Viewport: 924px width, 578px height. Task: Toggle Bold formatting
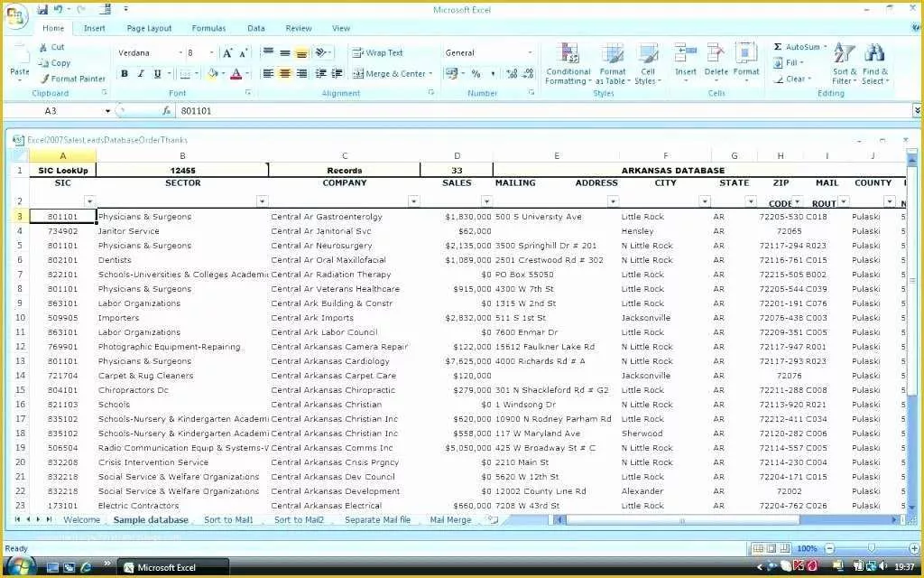(x=125, y=74)
